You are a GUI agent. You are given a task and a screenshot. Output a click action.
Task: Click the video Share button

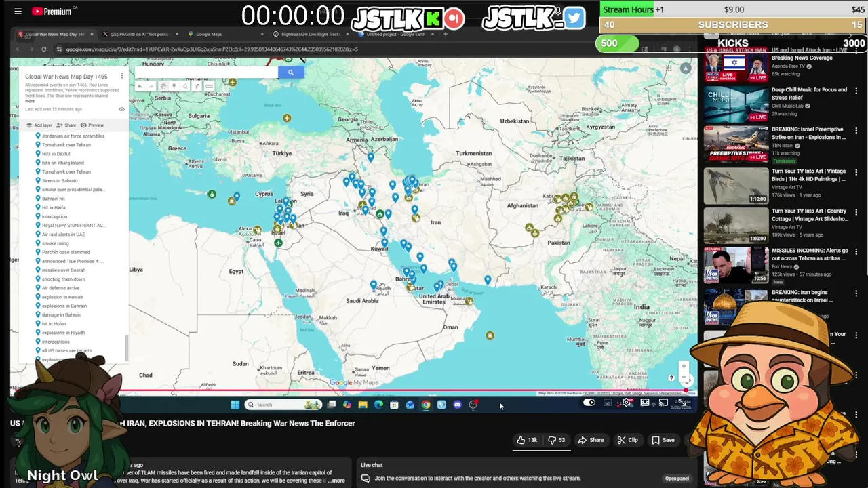click(x=591, y=440)
